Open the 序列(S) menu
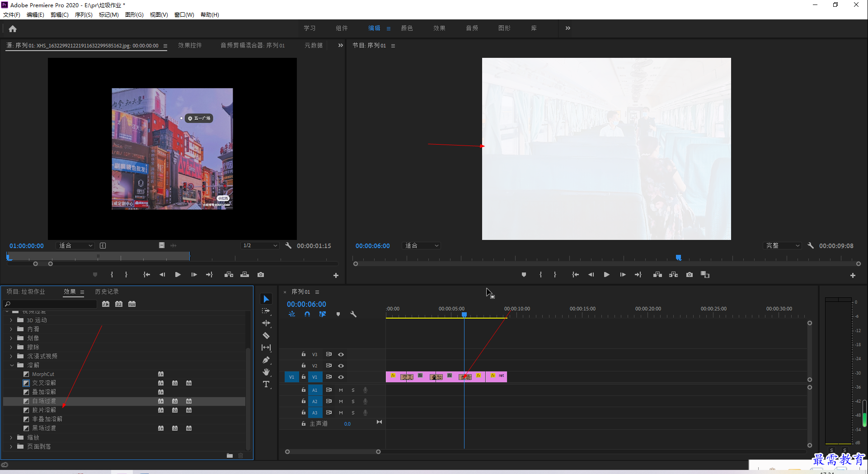This screenshot has height=474, width=868. 84,14
